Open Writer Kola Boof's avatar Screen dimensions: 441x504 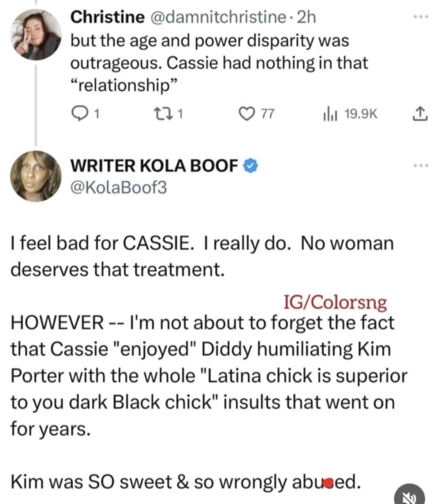click(36, 176)
